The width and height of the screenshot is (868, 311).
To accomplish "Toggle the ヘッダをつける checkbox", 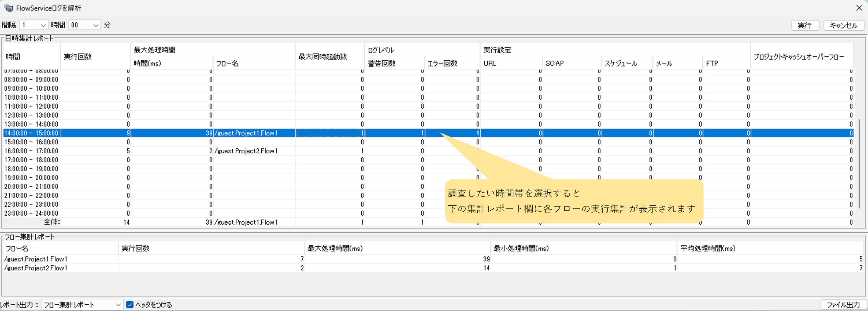I will click(130, 305).
